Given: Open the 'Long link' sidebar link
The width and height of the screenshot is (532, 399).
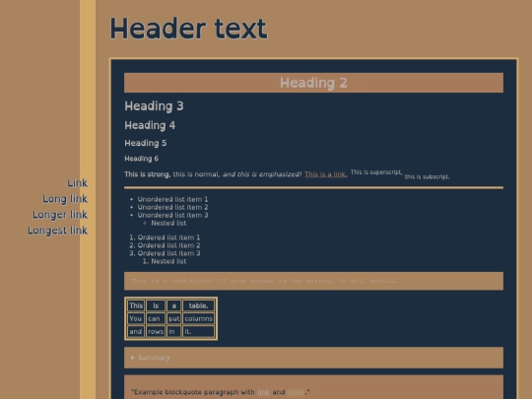Looking at the screenshot, I should pos(65,199).
